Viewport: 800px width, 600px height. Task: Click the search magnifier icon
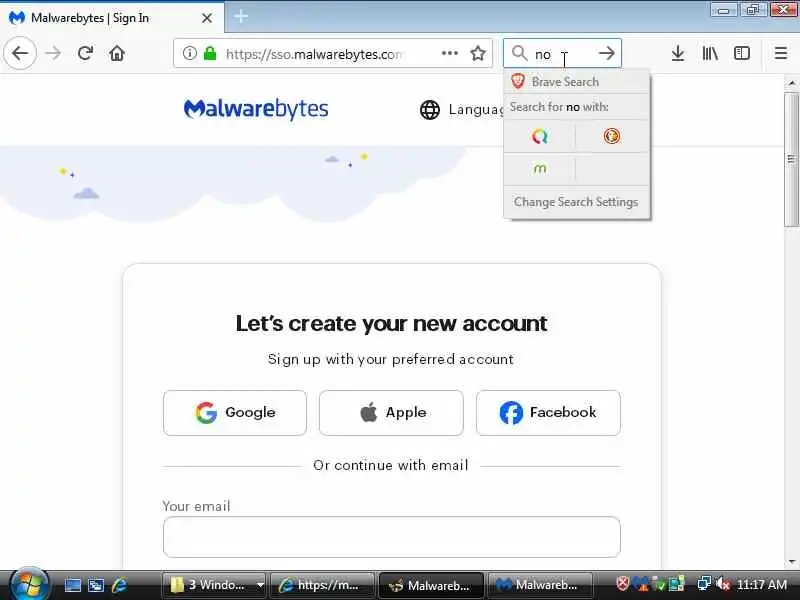[x=519, y=53]
